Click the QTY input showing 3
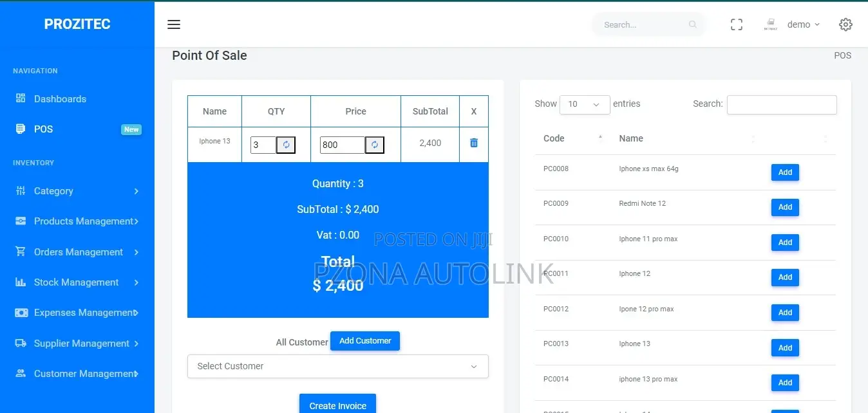The height and width of the screenshot is (413, 868). pyautogui.click(x=263, y=145)
